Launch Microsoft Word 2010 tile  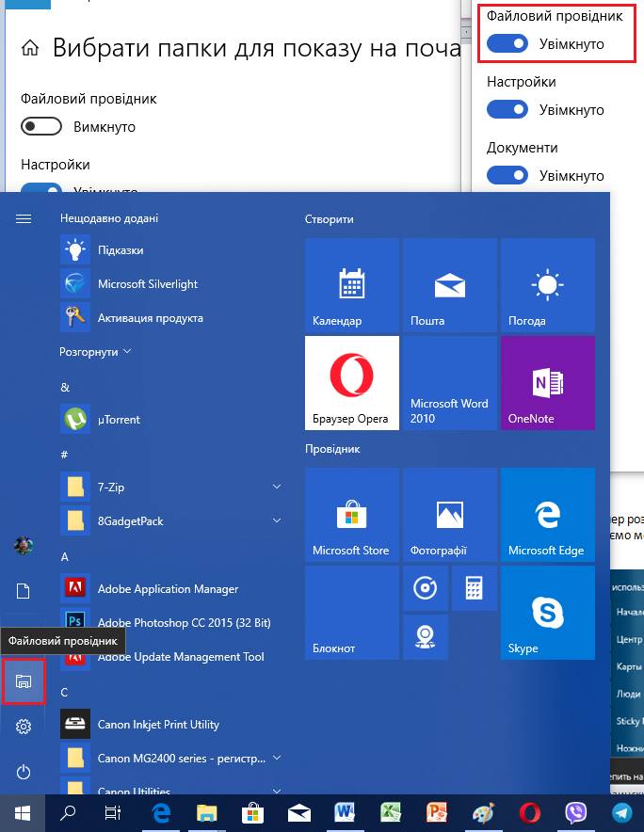450,383
